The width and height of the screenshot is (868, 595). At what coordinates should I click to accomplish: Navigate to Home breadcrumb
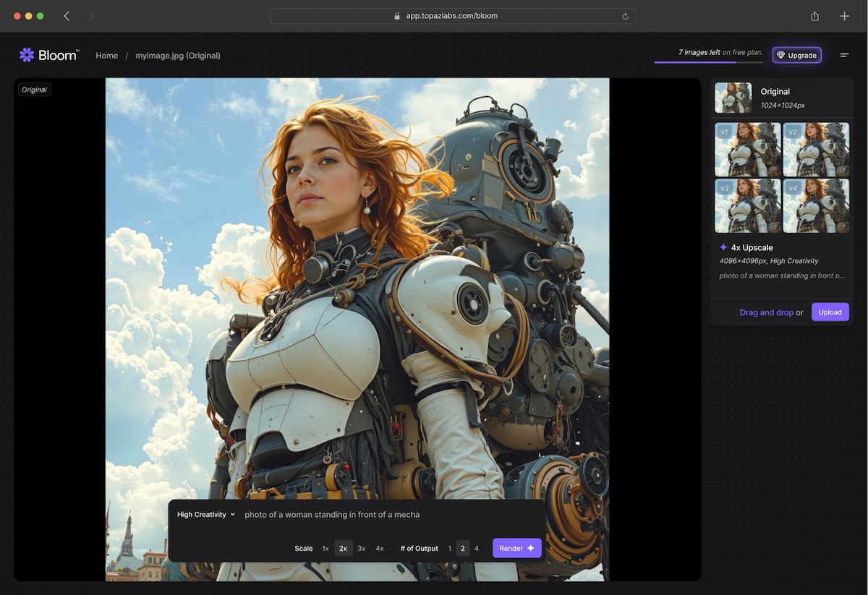pos(107,56)
